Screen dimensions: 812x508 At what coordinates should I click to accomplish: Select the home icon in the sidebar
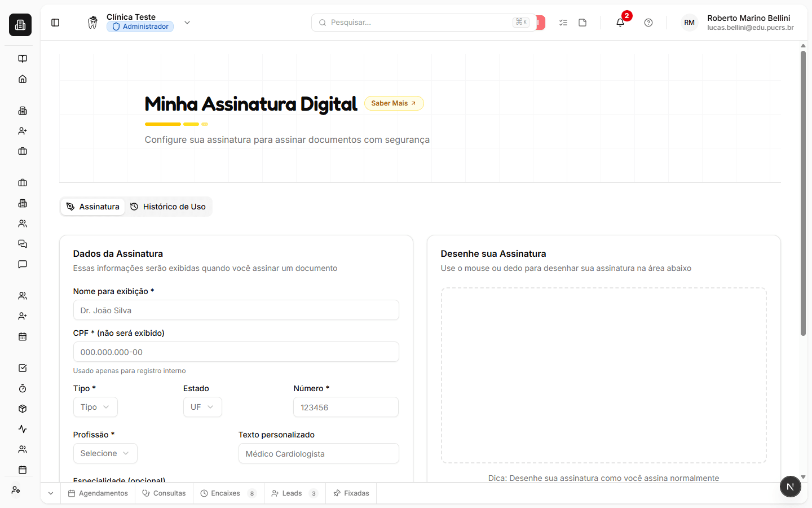point(22,78)
